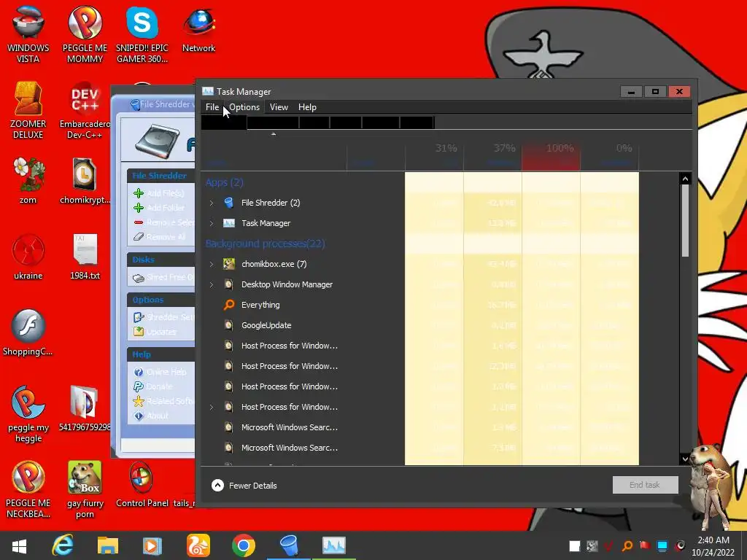
Task: Click the scrollbar down arrow in Task Manager
Action: coord(685,459)
